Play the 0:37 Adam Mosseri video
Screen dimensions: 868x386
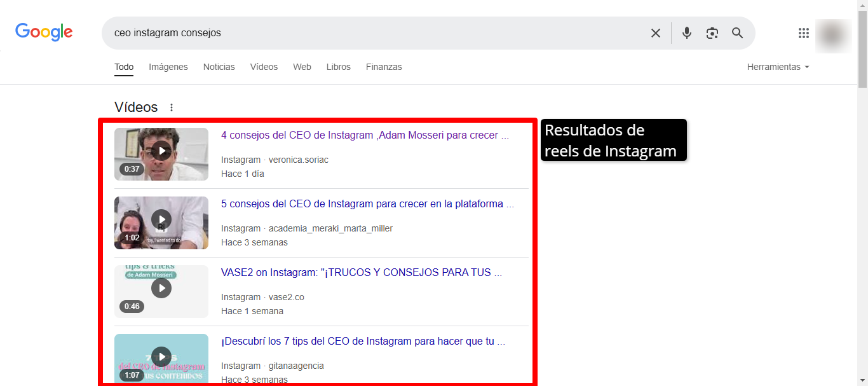point(161,154)
